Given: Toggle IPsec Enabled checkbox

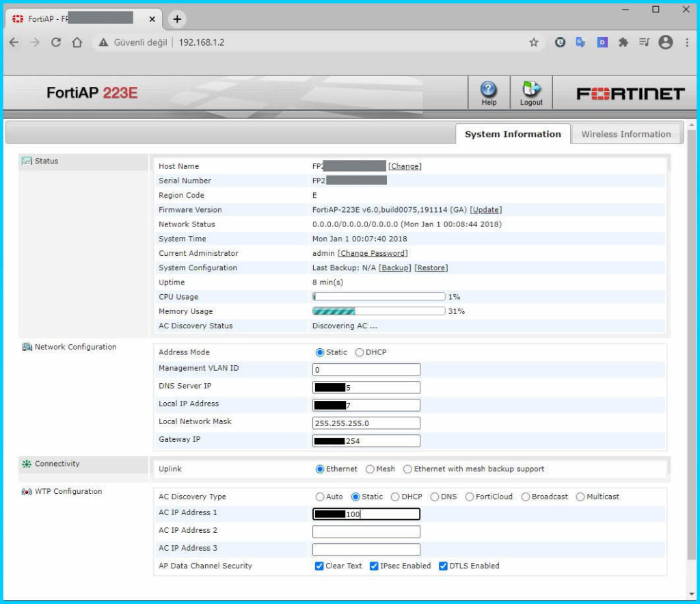Looking at the screenshot, I should (374, 566).
